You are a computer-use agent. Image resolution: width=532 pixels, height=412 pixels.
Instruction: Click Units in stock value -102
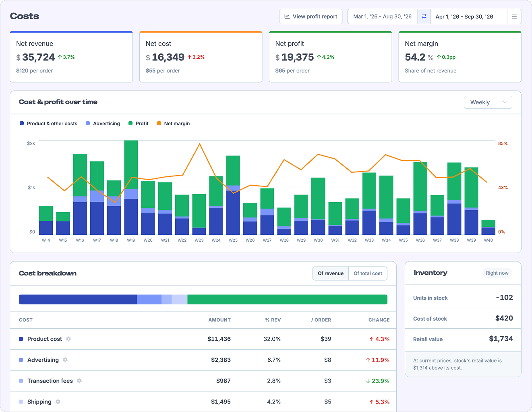click(505, 298)
